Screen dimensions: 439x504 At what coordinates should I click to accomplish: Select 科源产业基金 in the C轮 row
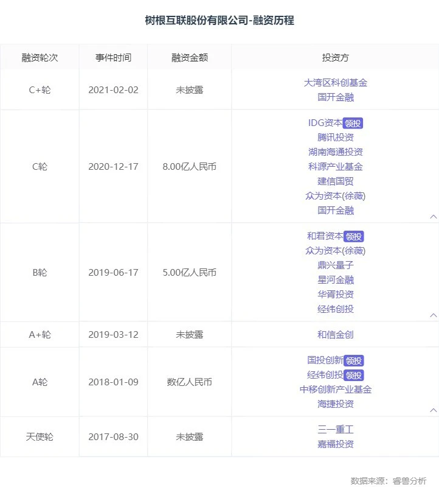[x=336, y=167]
